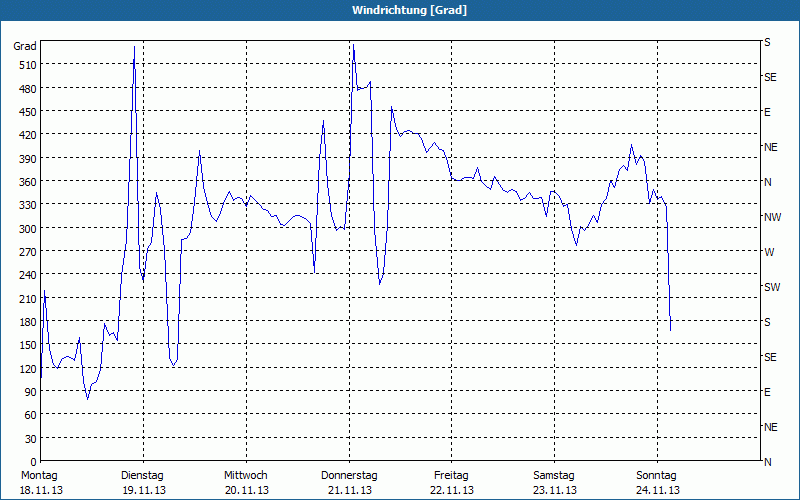Click the date '23.11.13'

pyautogui.click(x=555, y=490)
